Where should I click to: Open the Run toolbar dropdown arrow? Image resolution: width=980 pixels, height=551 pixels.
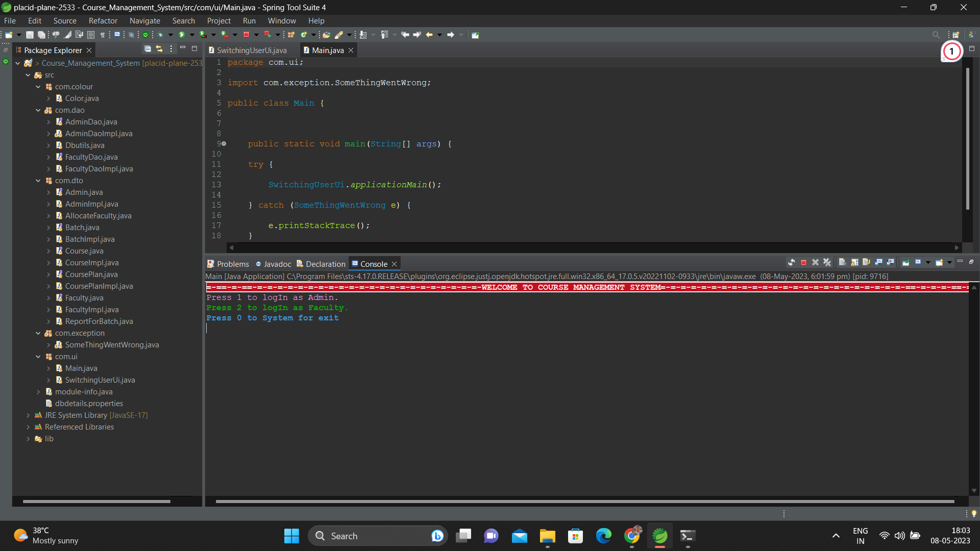point(192,34)
